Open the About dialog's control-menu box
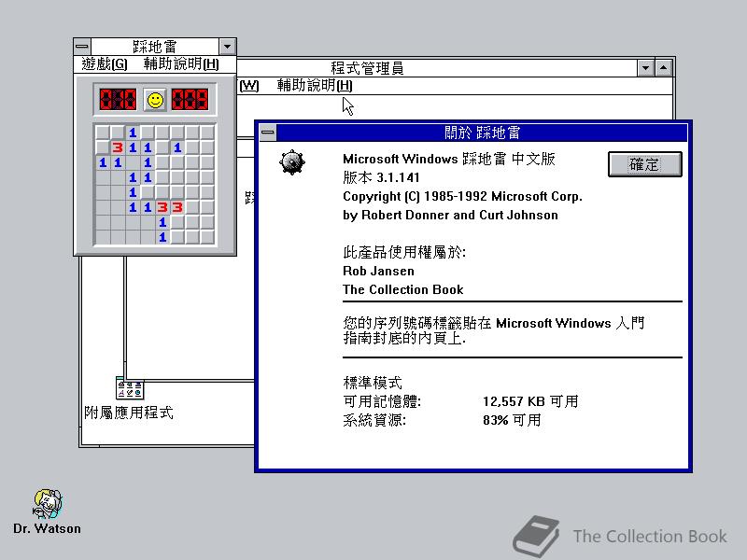 (268, 132)
